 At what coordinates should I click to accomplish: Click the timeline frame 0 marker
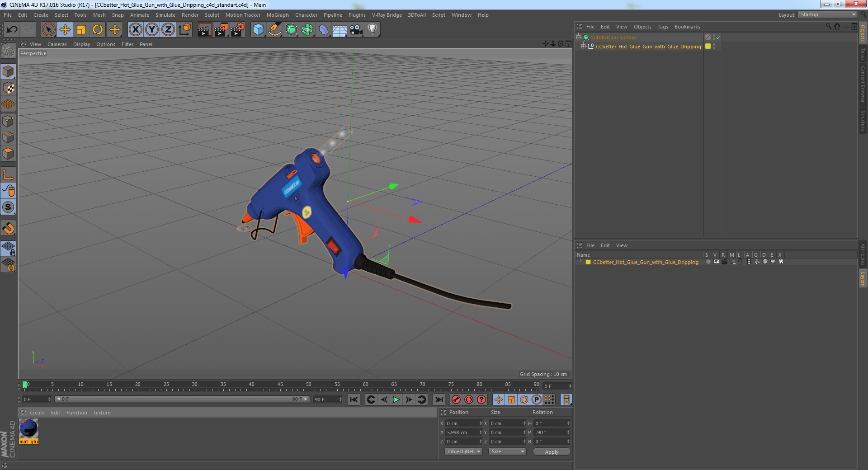pyautogui.click(x=25, y=385)
